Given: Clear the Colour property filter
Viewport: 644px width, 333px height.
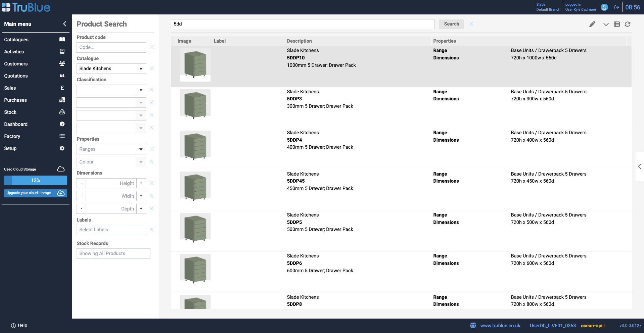Looking at the screenshot, I should point(152,162).
